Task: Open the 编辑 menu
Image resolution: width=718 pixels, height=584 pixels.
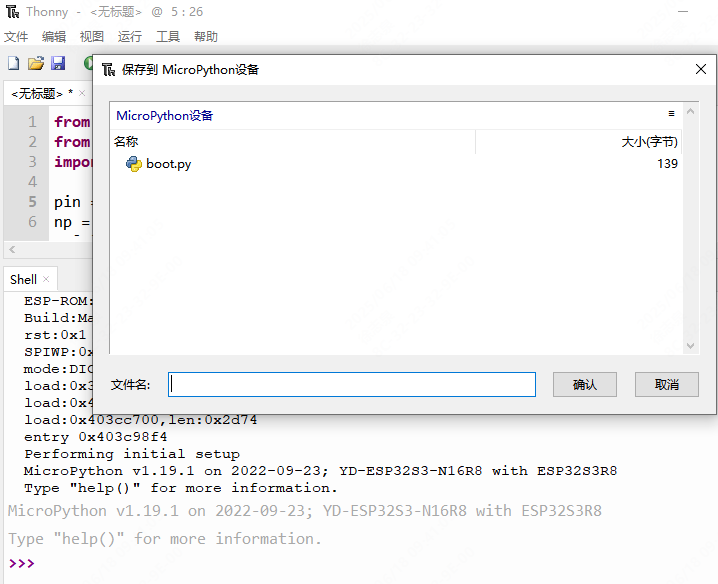Action: 54,37
